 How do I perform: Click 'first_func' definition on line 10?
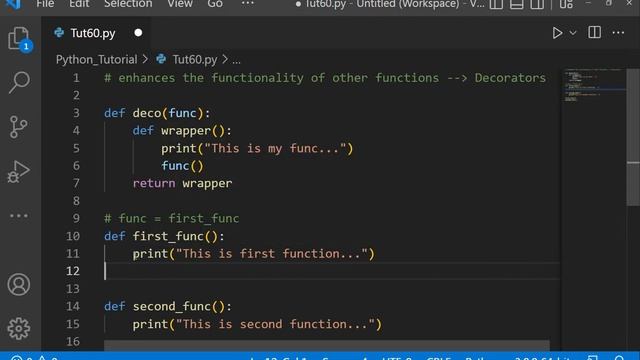(x=168, y=236)
